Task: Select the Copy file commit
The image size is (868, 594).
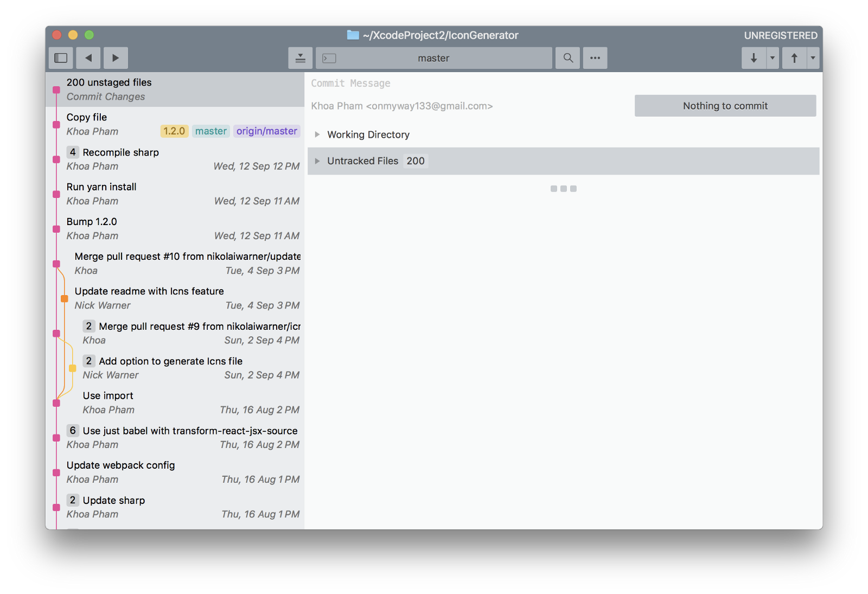Action: click(175, 124)
